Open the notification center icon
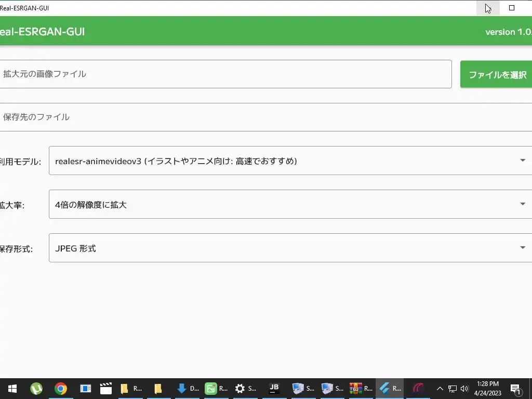This screenshot has height=399, width=532. tap(516, 389)
